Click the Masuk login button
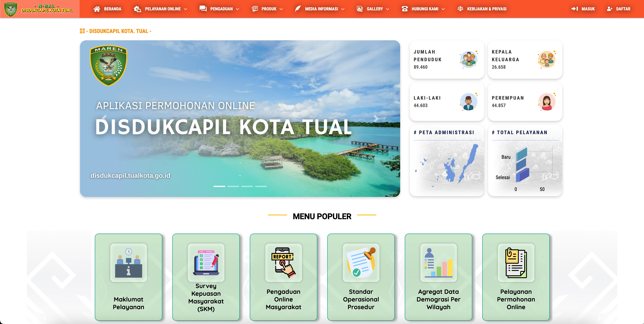The image size is (644, 324). (x=583, y=9)
